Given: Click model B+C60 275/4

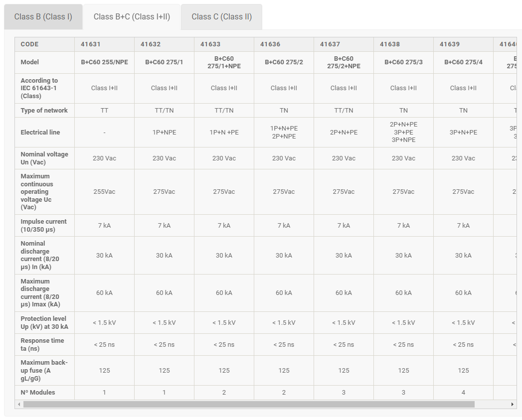Looking at the screenshot, I should (463, 62).
